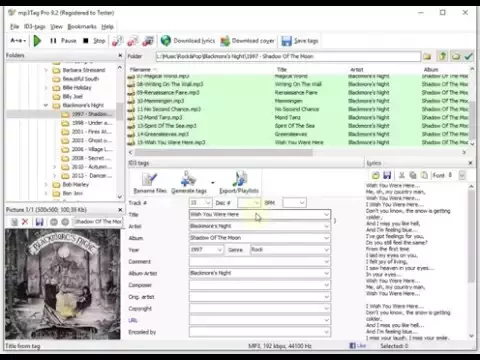The width and height of the screenshot is (480, 360).
Task: Browse for a folder with the folder icon by the path
Action: [427, 56]
